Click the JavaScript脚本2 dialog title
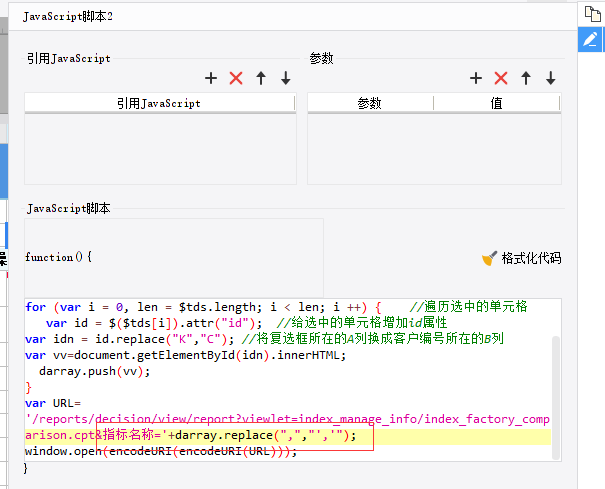 pos(68,17)
